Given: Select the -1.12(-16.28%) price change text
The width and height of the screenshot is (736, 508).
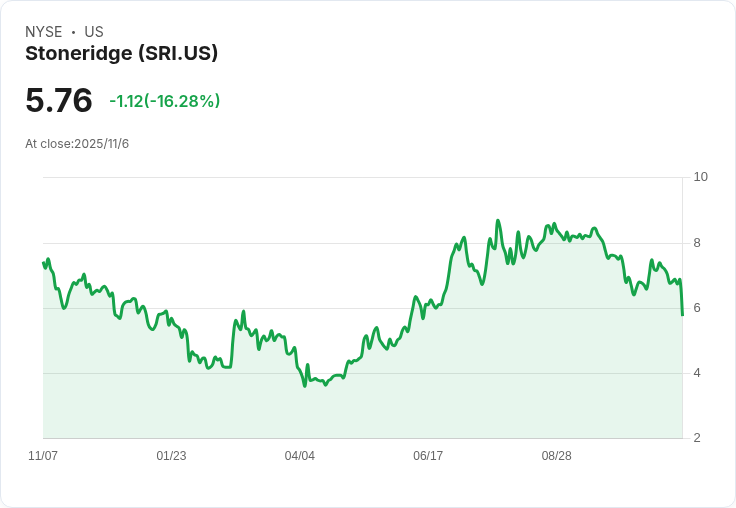Looking at the screenshot, I should (165, 101).
